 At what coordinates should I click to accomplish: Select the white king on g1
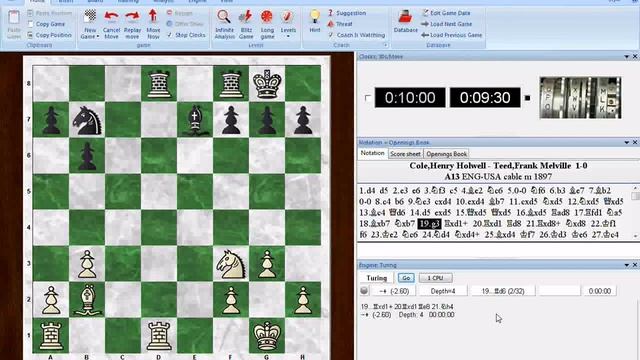(267, 336)
